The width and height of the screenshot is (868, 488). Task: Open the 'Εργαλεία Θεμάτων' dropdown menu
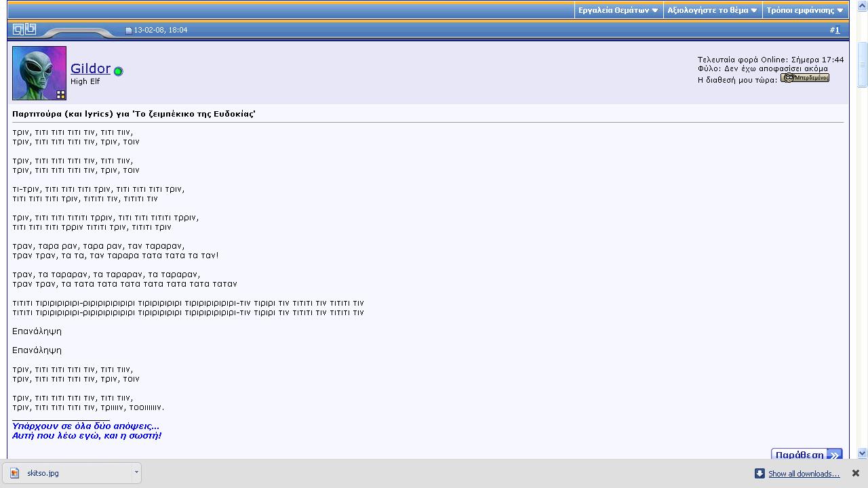click(x=618, y=10)
